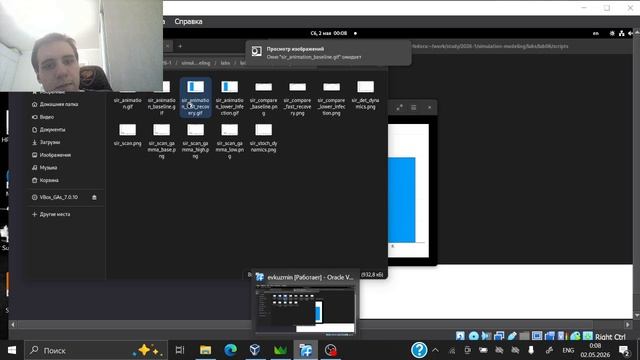The image size is (640, 360).
Task: Show hidden system tray icons
Action: point(436,350)
